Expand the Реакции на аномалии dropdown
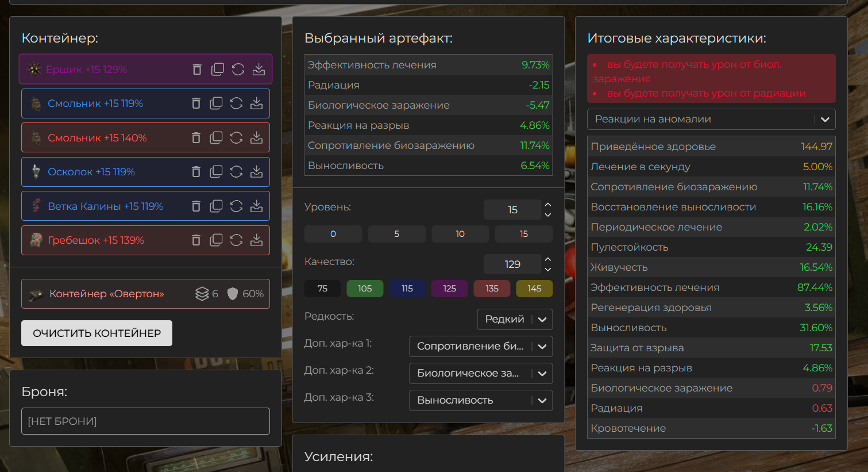 pos(711,120)
